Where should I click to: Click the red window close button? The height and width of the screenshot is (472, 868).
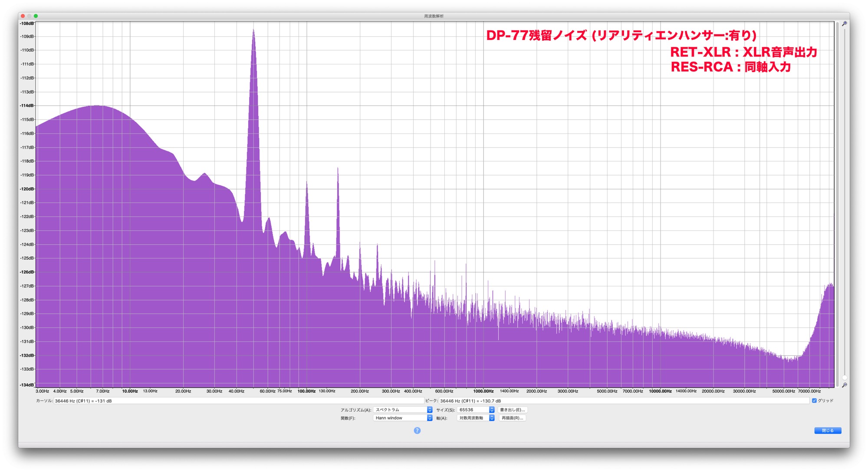(x=23, y=16)
